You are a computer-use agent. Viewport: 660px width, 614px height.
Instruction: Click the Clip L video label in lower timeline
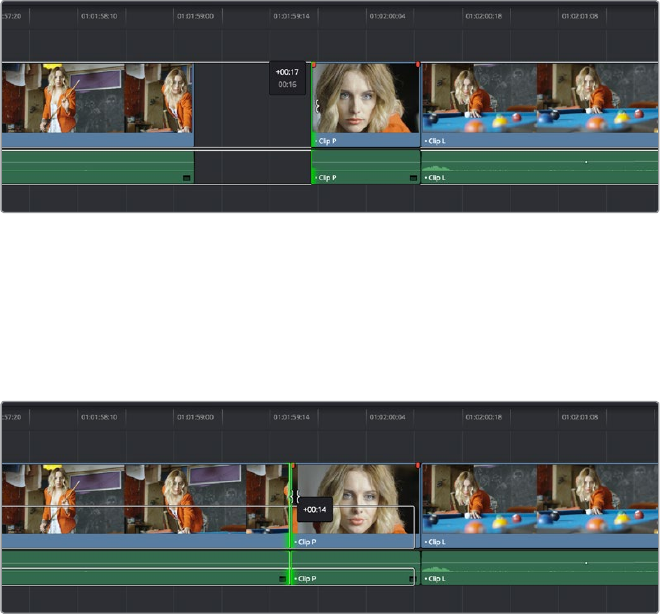[436, 542]
